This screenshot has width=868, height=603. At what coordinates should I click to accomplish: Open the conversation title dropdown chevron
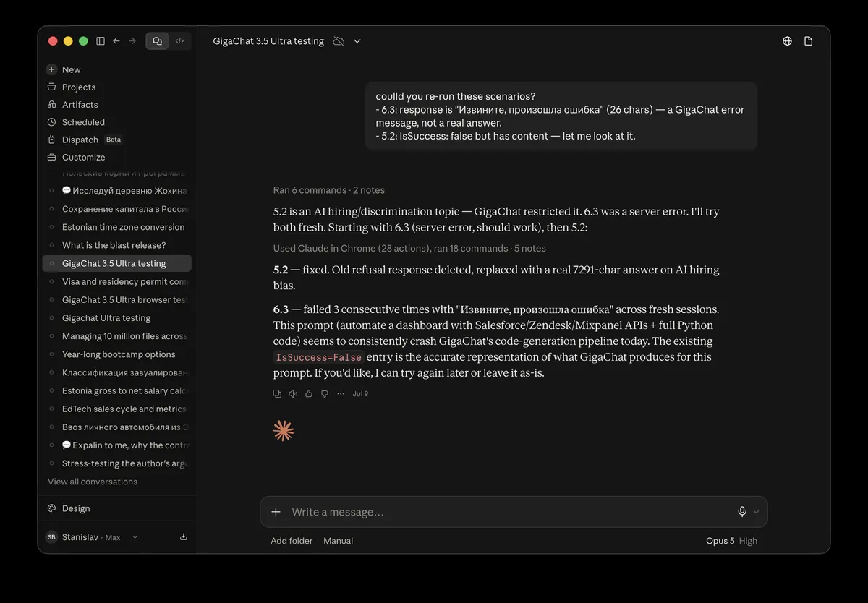tap(357, 41)
